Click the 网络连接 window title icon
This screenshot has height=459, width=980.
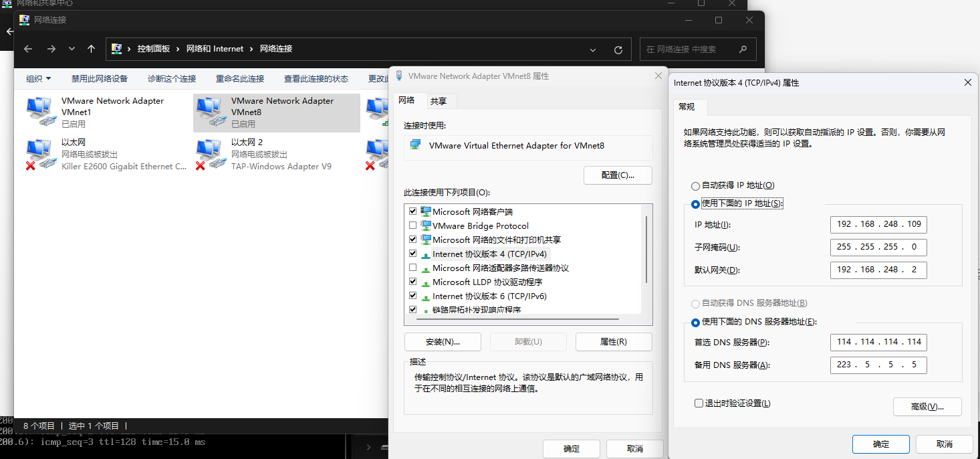(24, 20)
